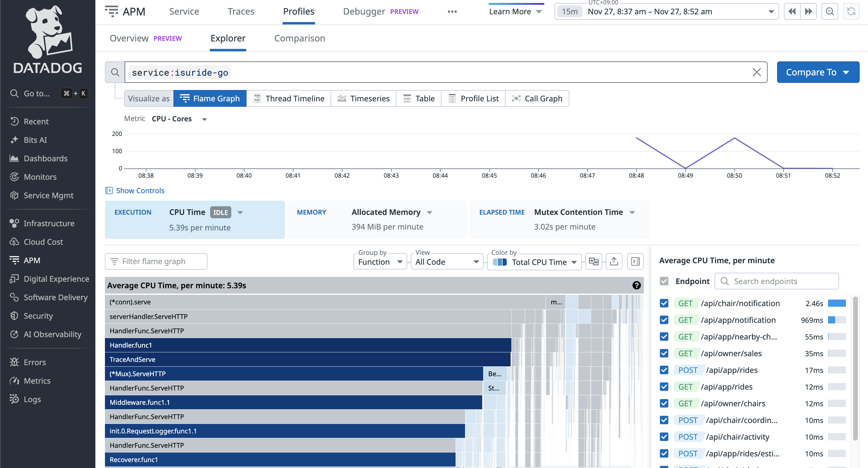The height and width of the screenshot is (468, 868).
Task: Uncheck GET /api/chair/notification endpoint checkbox
Action: point(664,303)
